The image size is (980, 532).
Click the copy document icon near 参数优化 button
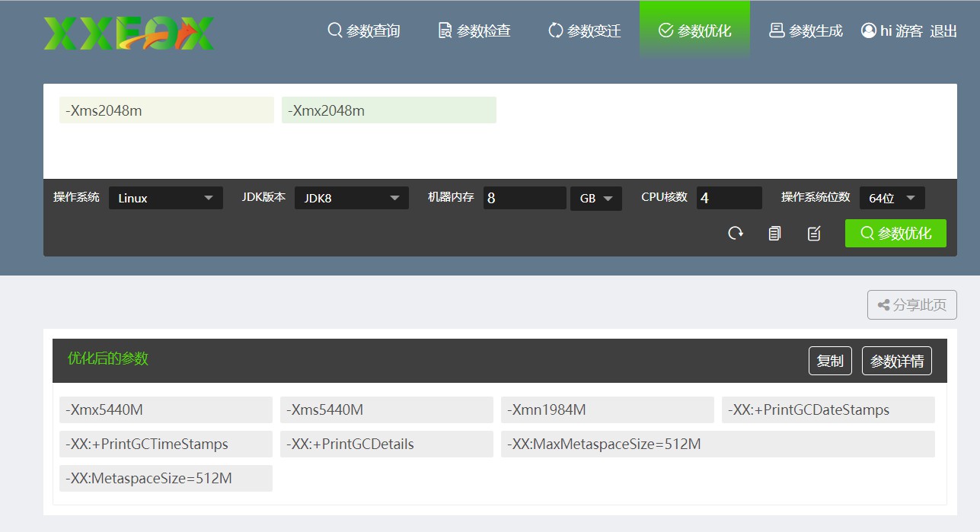coord(774,233)
